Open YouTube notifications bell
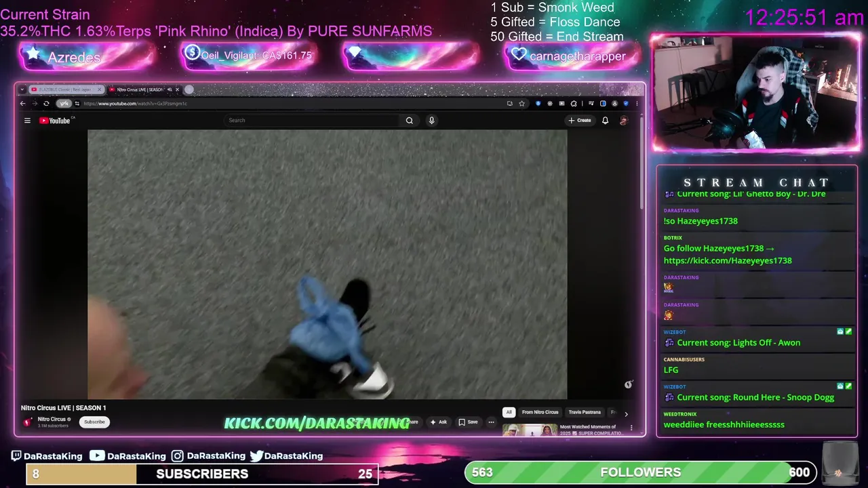The height and width of the screenshot is (488, 868). coord(605,121)
